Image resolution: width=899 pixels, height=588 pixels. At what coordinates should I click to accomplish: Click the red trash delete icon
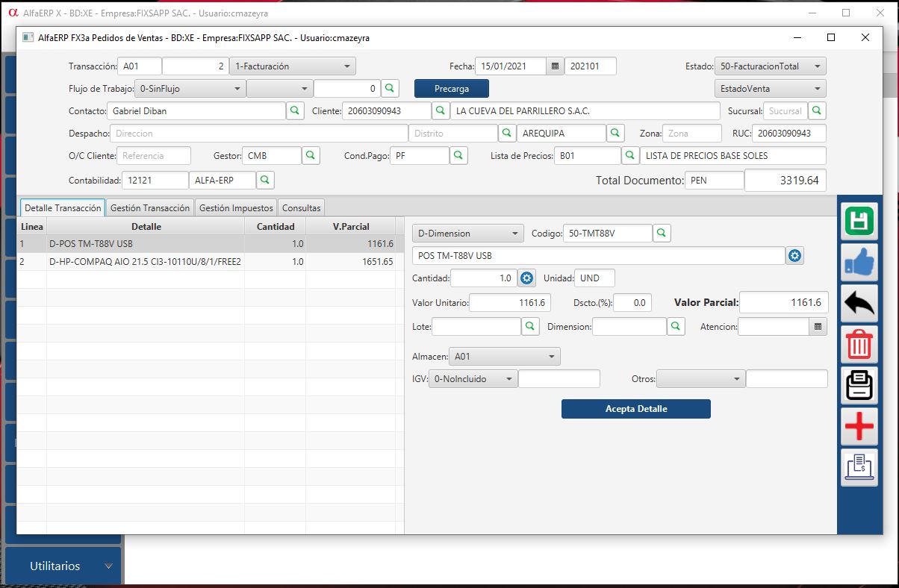click(x=859, y=345)
